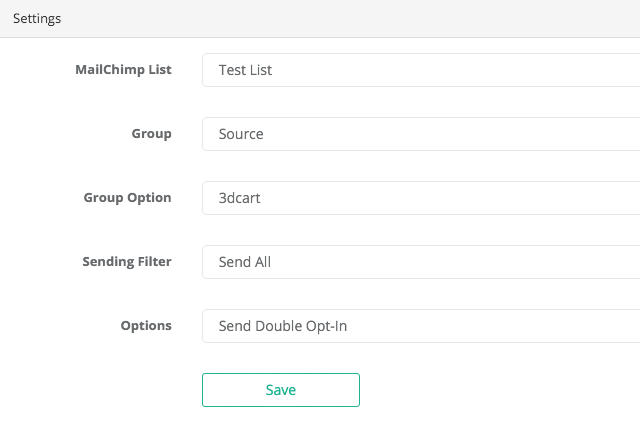Image resolution: width=640 pixels, height=426 pixels.
Task: Expand the Options dropdown
Action: 420,326
